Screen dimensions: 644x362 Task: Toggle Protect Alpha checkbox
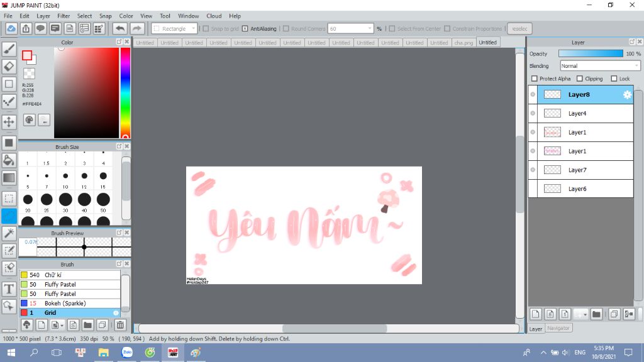[x=535, y=79]
